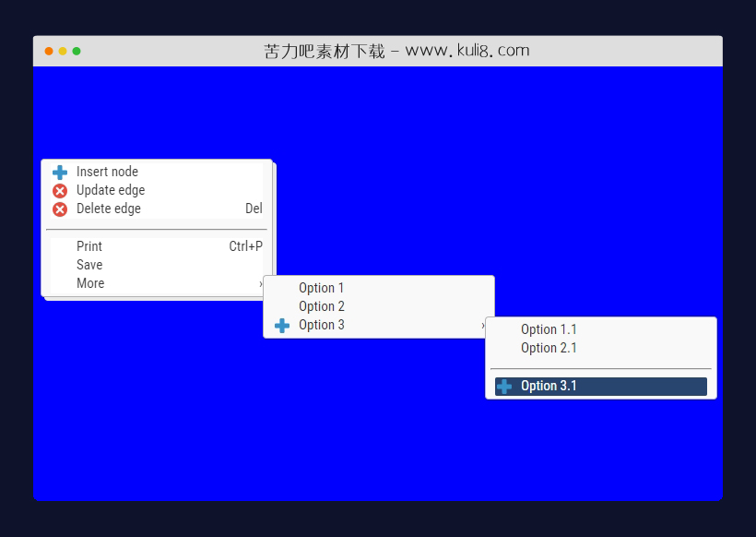This screenshot has height=537, width=756.
Task: Expand the chevron at the right of Option 3
Action: point(483,326)
